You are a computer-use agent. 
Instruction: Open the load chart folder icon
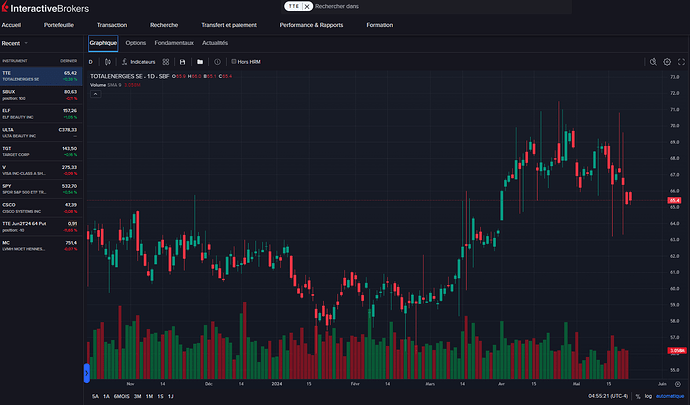click(200, 61)
